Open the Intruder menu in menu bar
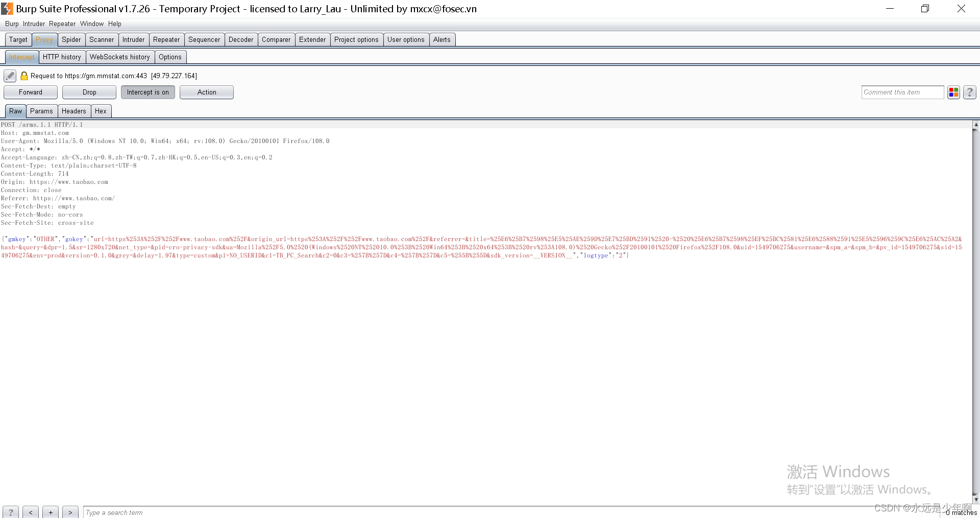This screenshot has height=518, width=980. [x=34, y=24]
